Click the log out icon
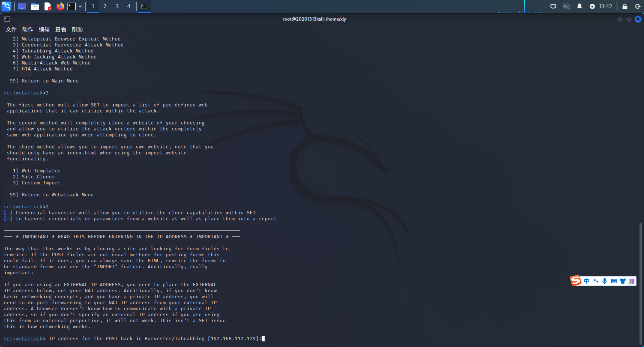644x347 pixels. [x=638, y=6]
